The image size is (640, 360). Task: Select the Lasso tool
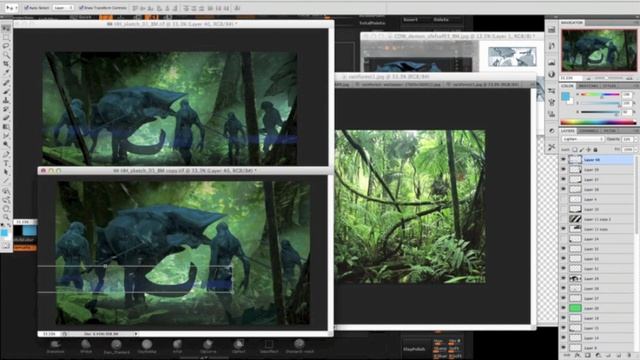pyautogui.click(x=6, y=46)
